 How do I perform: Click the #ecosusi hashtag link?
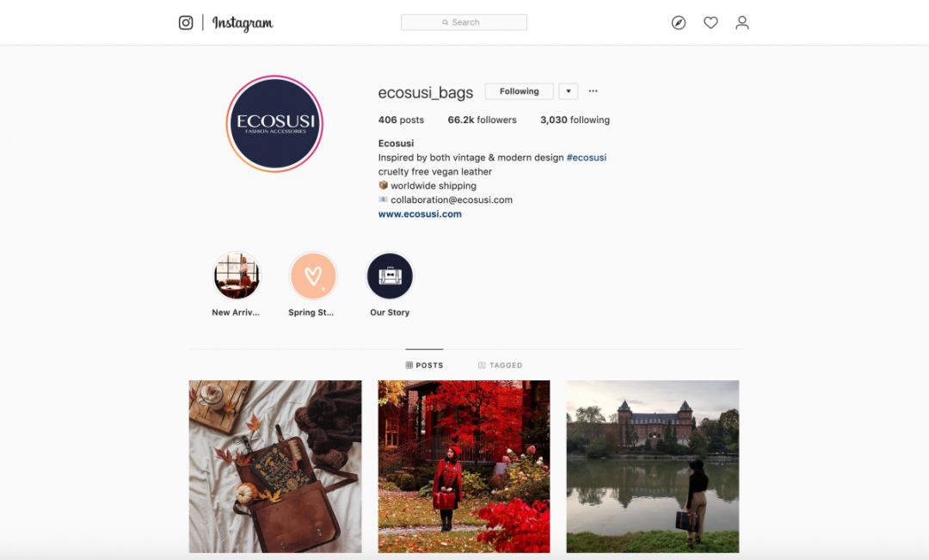(586, 157)
